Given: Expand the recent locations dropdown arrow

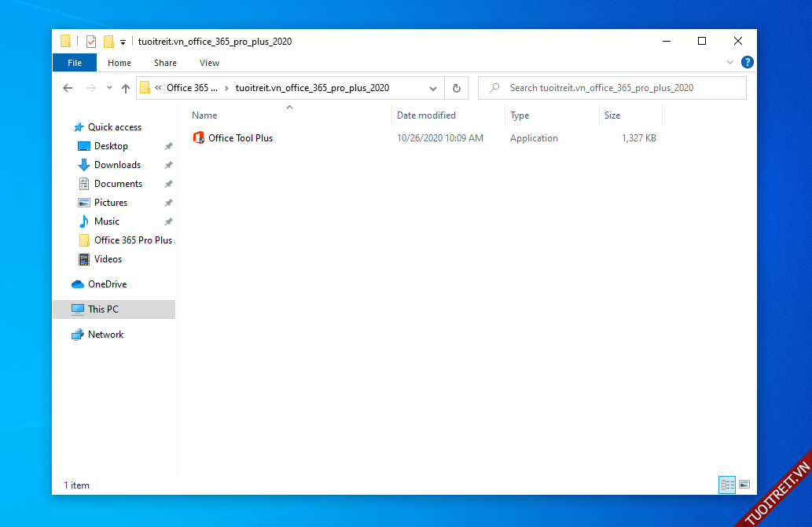Looking at the screenshot, I should (109, 88).
